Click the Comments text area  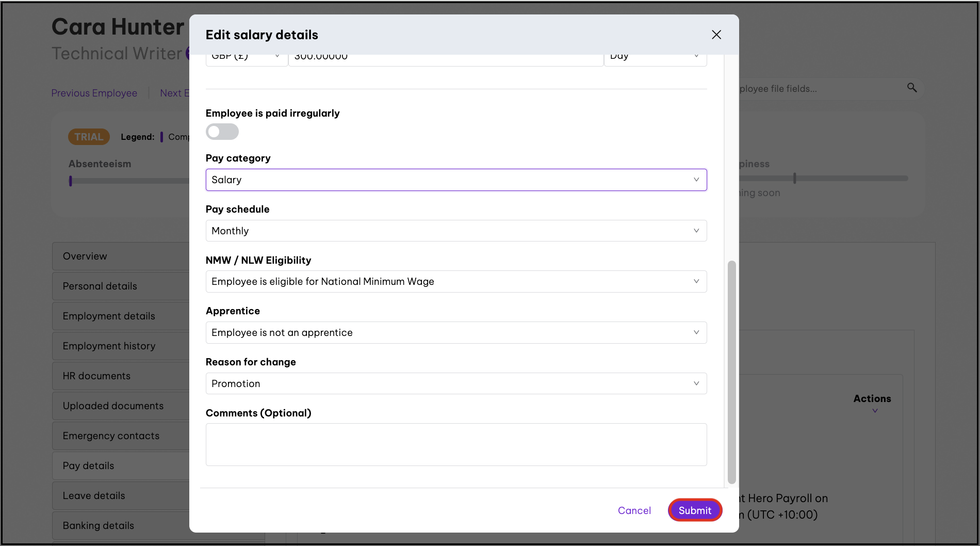point(456,444)
